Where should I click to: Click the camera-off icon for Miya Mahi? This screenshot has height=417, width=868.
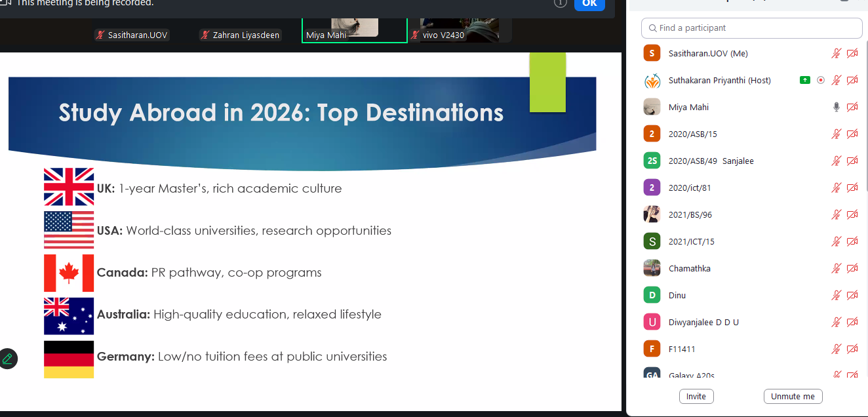point(852,107)
